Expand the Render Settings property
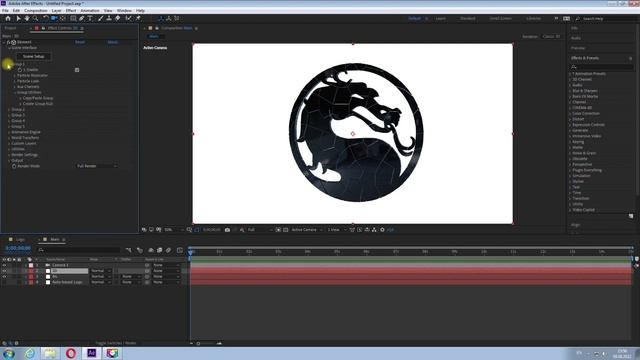640x360 pixels. (9, 155)
